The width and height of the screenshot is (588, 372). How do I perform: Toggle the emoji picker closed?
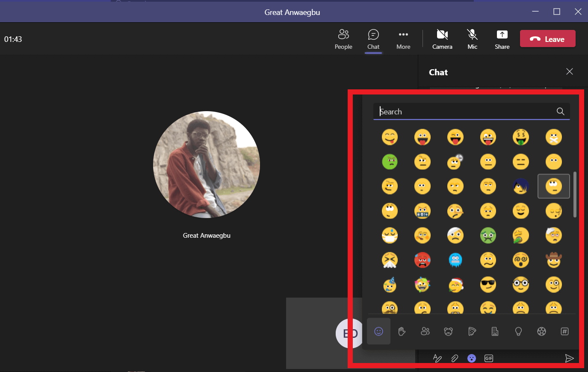472,358
